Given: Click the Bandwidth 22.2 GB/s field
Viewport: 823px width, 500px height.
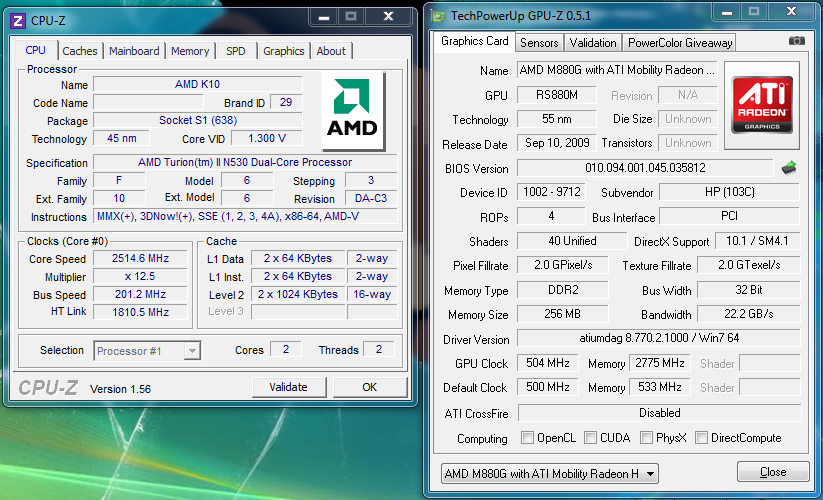Looking at the screenshot, I should pyautogui.click(x=748, y=314).
